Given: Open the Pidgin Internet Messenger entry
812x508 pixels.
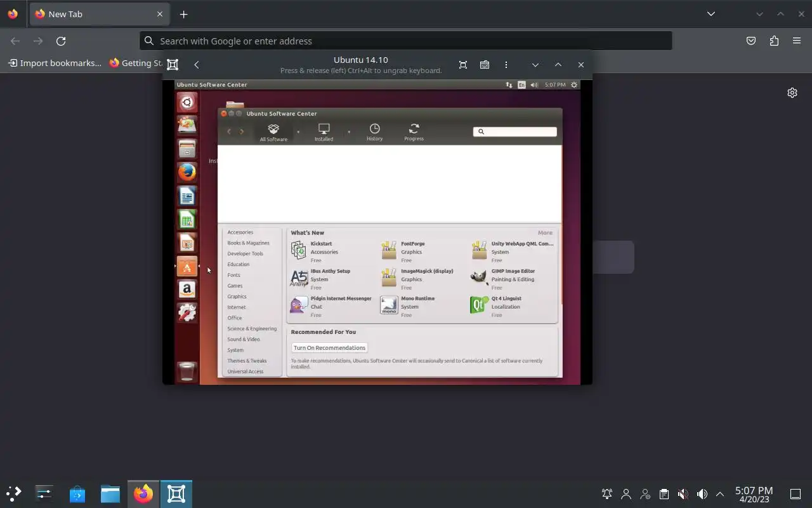Looking at the screenshot, I should (x=331, y=306).
